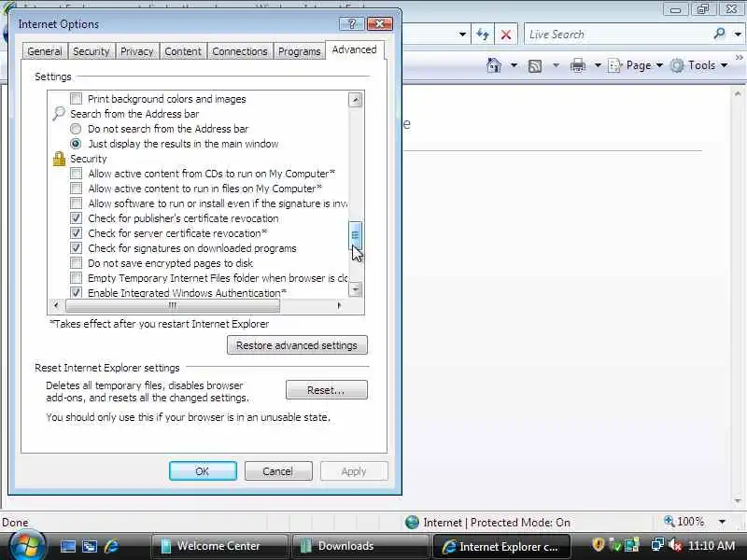Click the settings list vertical scrollbar thumb
The image size is (747, 560).
(355, 235)
